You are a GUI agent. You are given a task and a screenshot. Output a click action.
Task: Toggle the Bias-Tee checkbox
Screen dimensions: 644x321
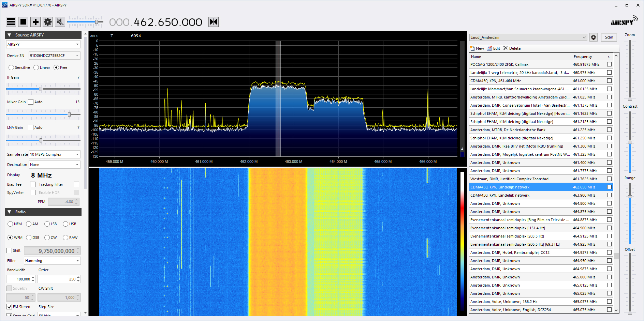pos(33,184)
